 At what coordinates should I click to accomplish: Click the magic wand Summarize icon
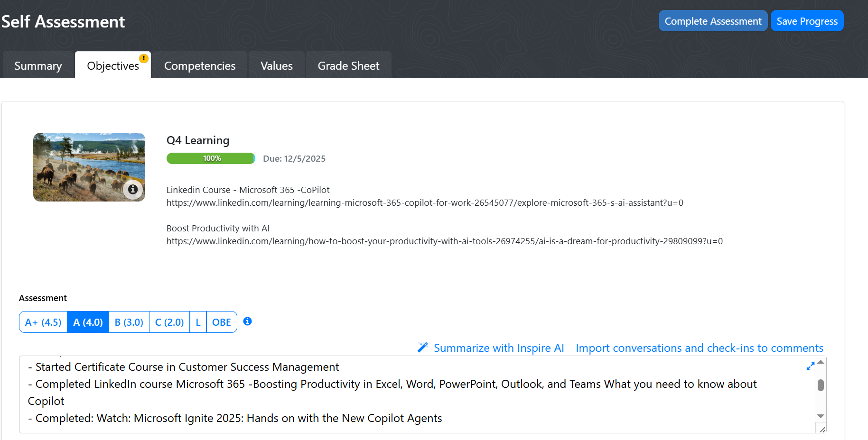tap(422, 348)
